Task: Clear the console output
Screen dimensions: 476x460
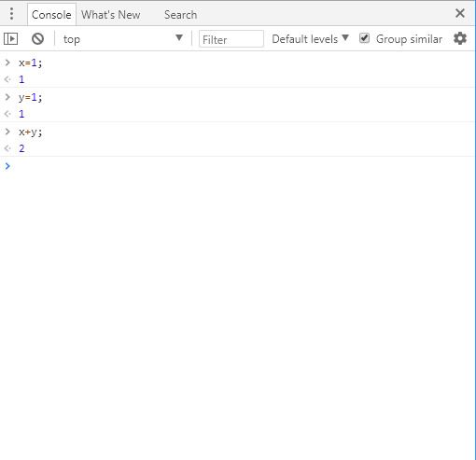Action: [x=37, y=39]
